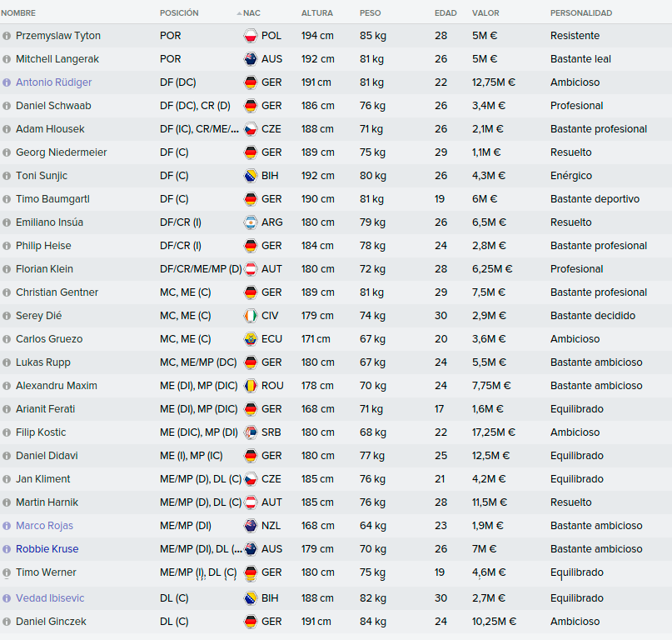Click the Argentina flag for Emiliano Insúa
The width and height of the screenshot is (672, 640).
[x=251, y=222]
